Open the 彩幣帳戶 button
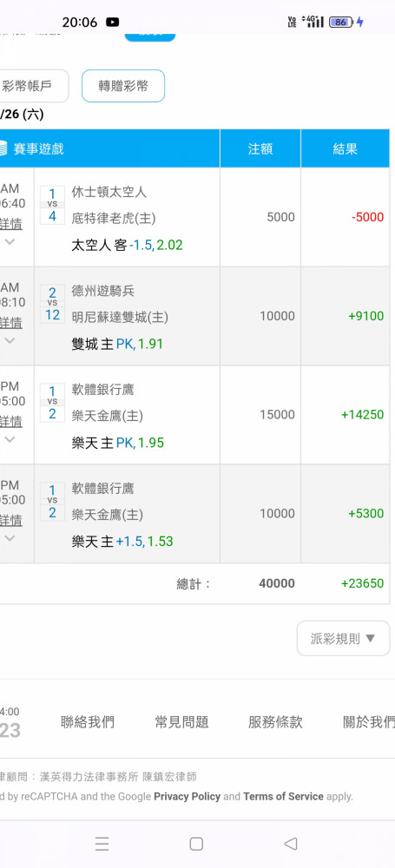 pyautogui.click(x=30, y=86)
